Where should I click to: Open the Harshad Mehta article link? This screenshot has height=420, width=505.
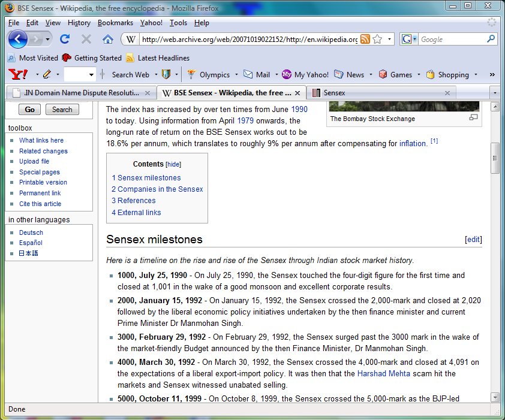point(384,374)
